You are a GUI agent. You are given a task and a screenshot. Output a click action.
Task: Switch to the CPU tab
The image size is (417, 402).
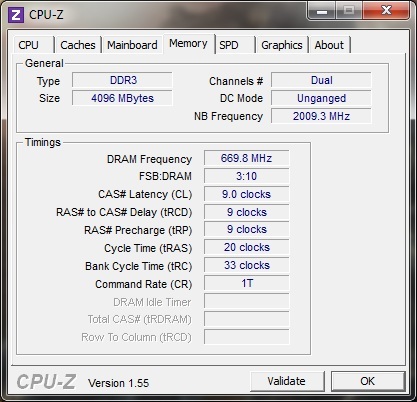[x=34, y=45]
